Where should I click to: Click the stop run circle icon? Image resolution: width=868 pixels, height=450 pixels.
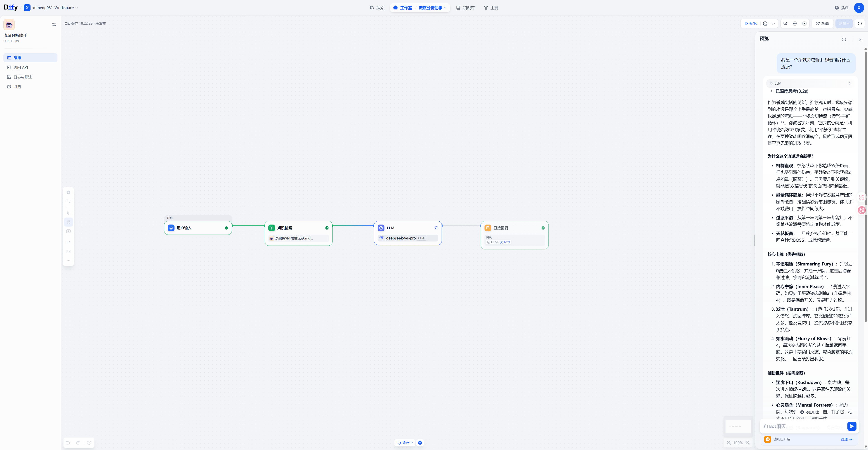tap(420, 443)
